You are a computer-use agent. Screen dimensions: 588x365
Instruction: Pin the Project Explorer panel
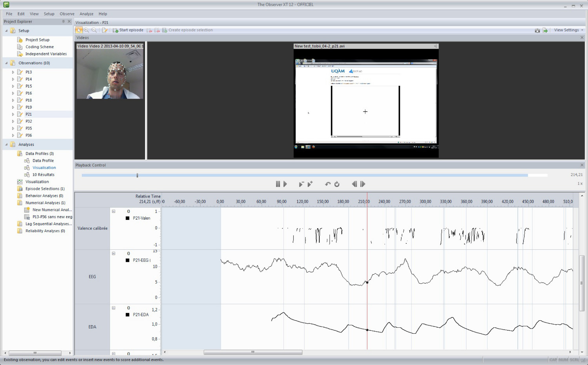pyautogui.click(x=63, y=22)
